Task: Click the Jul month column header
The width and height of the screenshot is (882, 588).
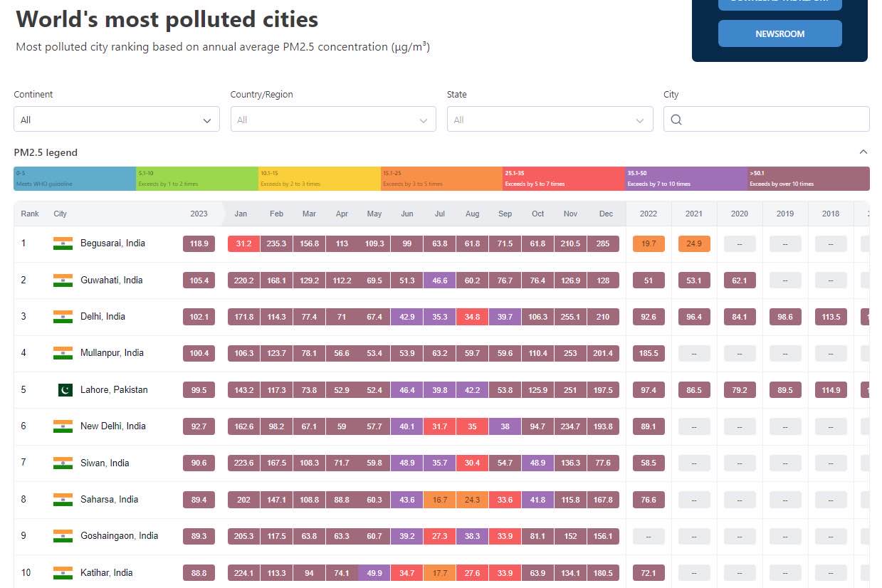Action: 440,214
